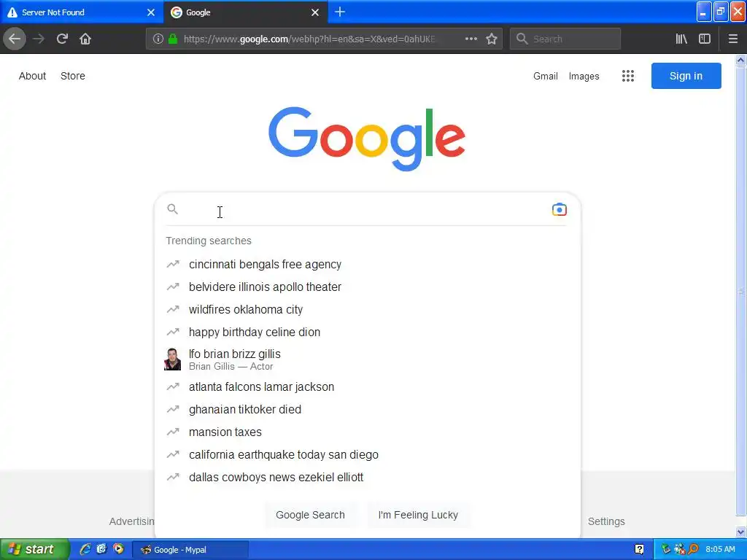Reload the current page
747x560 pixels.
point(62,39)
